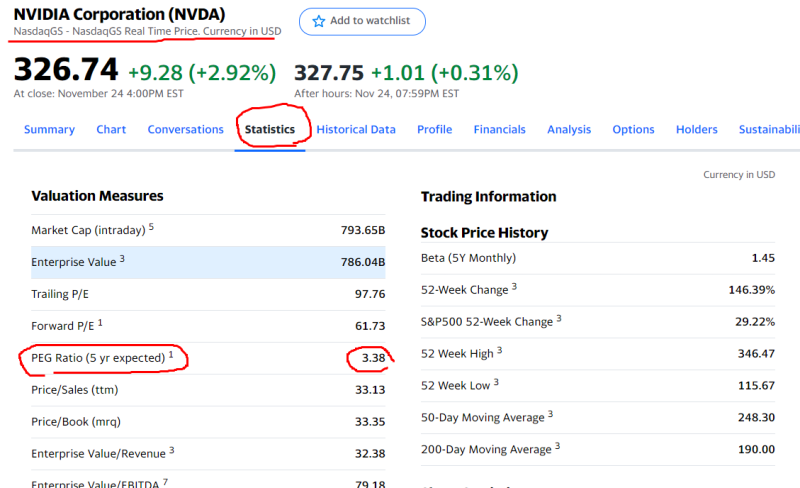Select the Beta (5Y Monthly) label

[468, 258]
